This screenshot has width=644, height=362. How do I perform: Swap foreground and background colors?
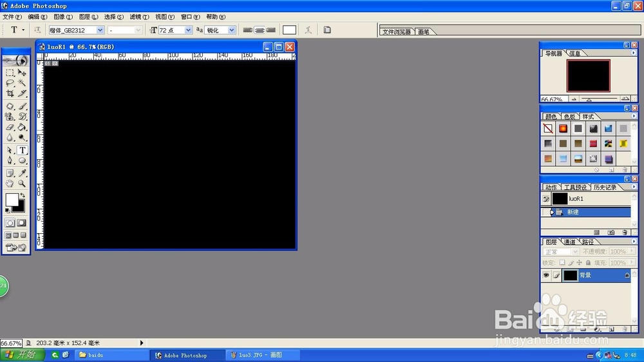(23, 196)
